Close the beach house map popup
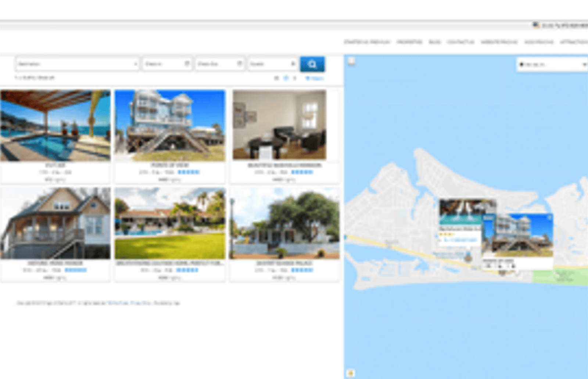Screen dimensions: 588x379 pos(549,217)
